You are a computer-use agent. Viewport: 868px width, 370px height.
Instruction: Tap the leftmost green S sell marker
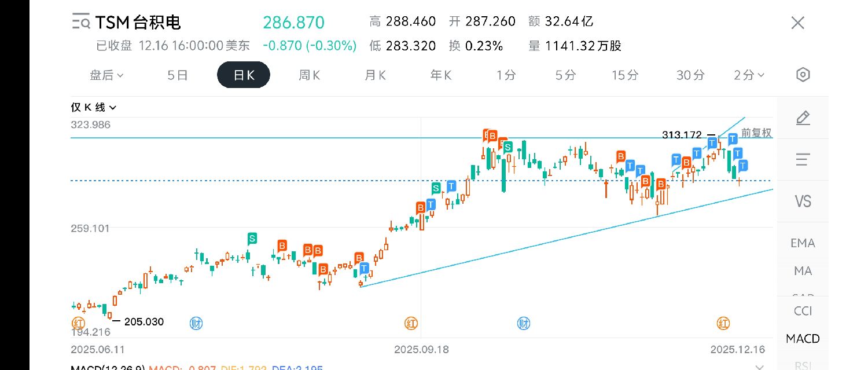[x=252, y=238]
